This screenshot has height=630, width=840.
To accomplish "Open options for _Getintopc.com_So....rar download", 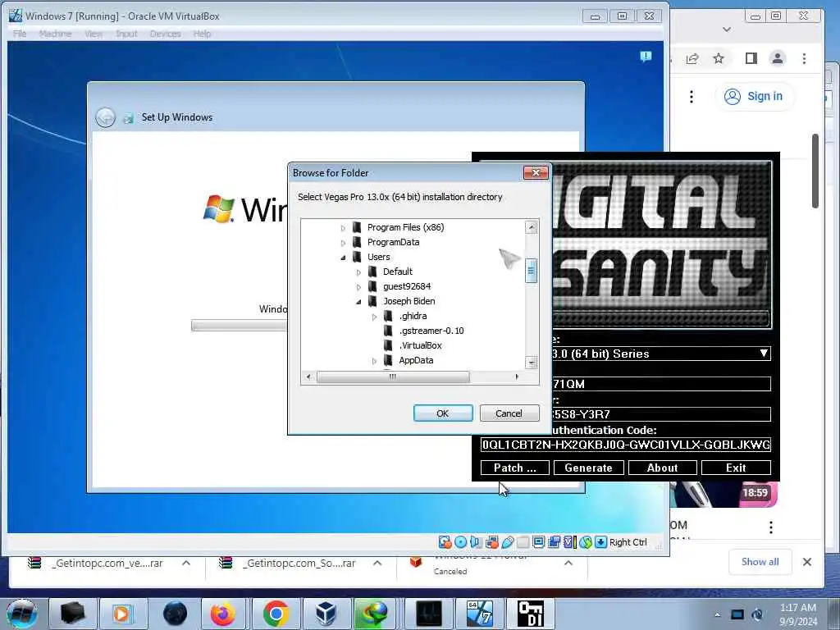I will (377, 563).
